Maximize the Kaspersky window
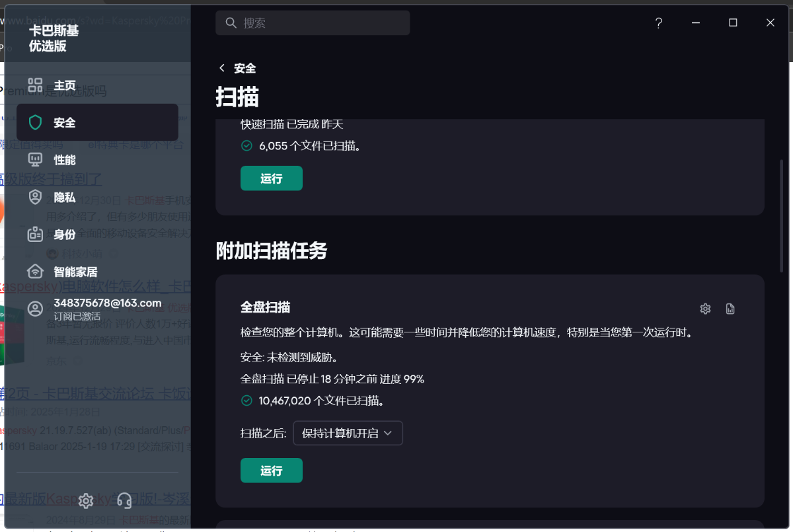 pos(733,22)
